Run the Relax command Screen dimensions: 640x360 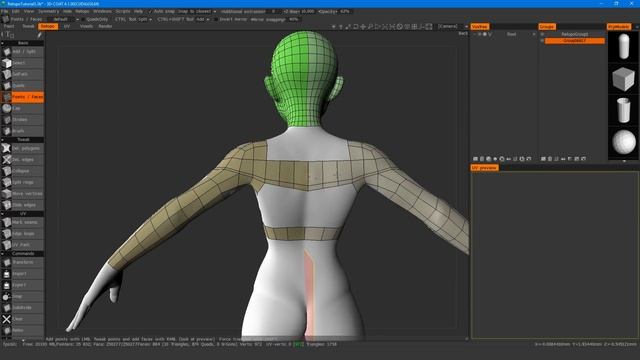[22, 330]
